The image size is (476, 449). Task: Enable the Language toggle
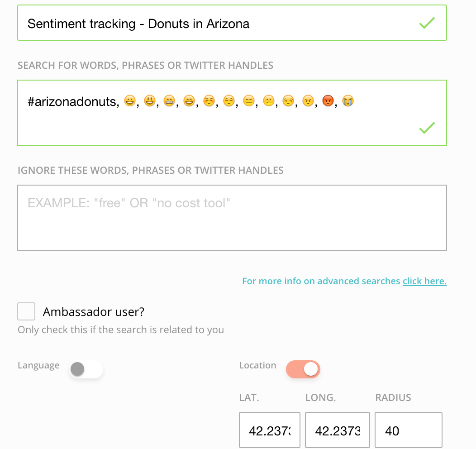pos(86,369)
